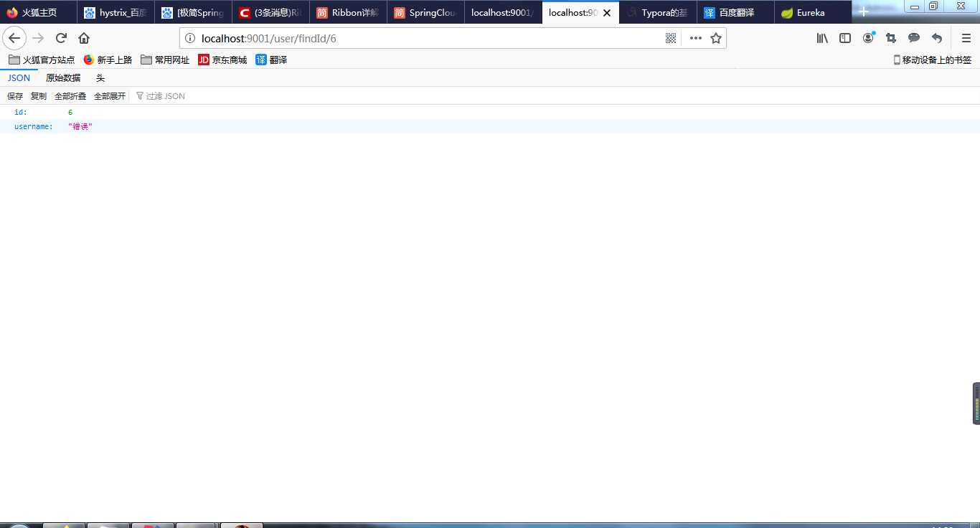Switch to (3条消息)Ril tab

(271, 12)
